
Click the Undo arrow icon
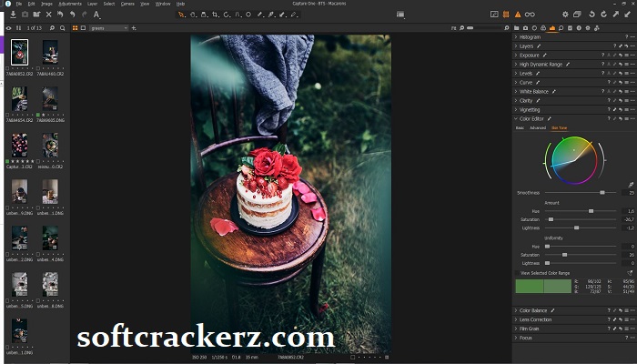pos(72,15)
